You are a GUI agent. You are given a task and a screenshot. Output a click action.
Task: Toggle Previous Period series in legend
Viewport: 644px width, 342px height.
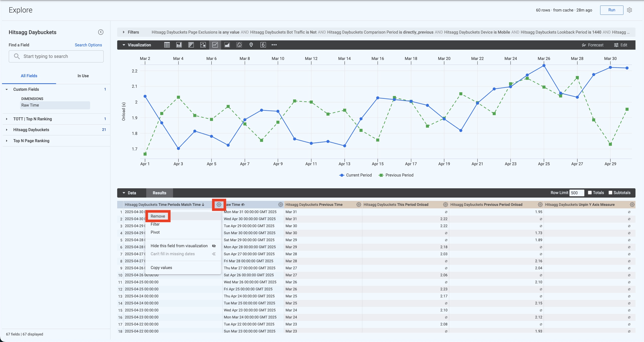coord(396,175)
